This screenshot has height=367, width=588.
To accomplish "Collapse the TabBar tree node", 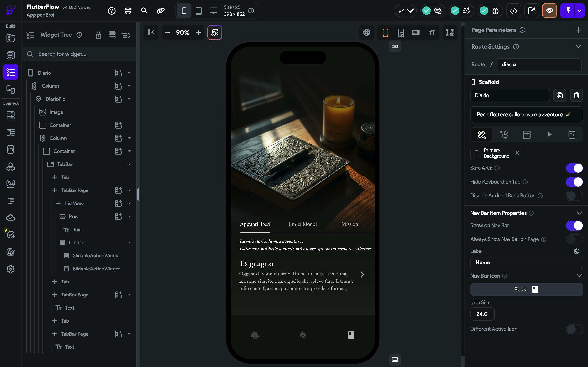I will coord(129,164).
